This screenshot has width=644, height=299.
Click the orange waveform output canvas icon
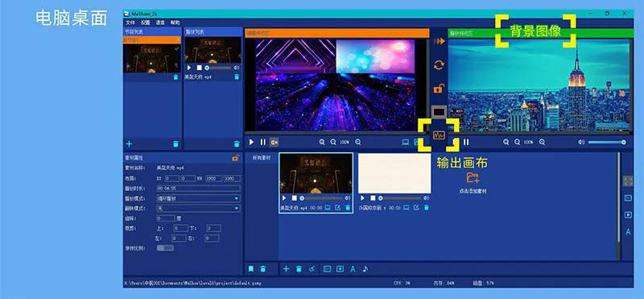439,135
